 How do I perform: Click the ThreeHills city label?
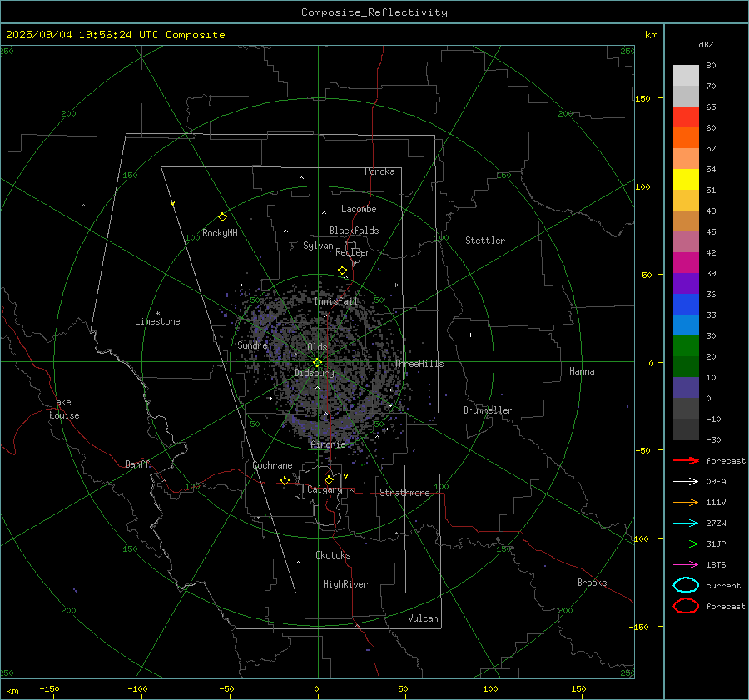[x=419, y=364]
